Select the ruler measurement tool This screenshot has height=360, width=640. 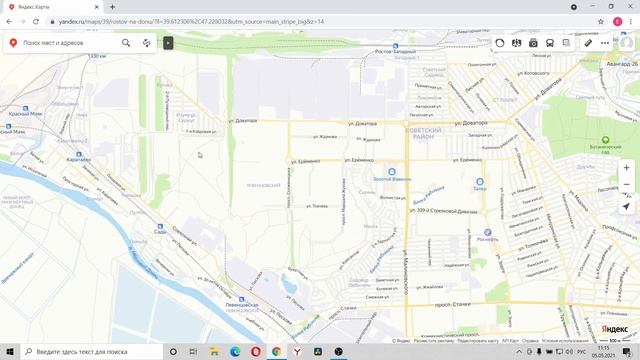click(x=588, y=43)
